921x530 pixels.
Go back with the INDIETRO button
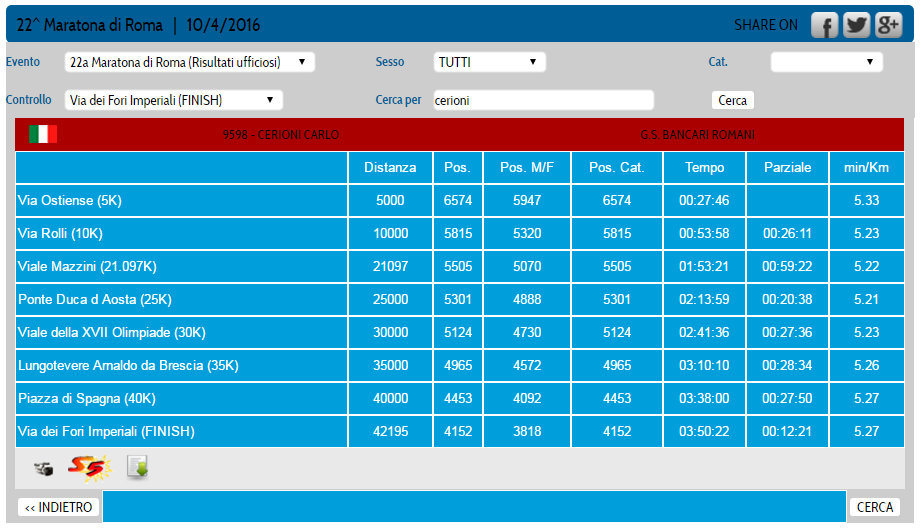[x=58, y=507]
